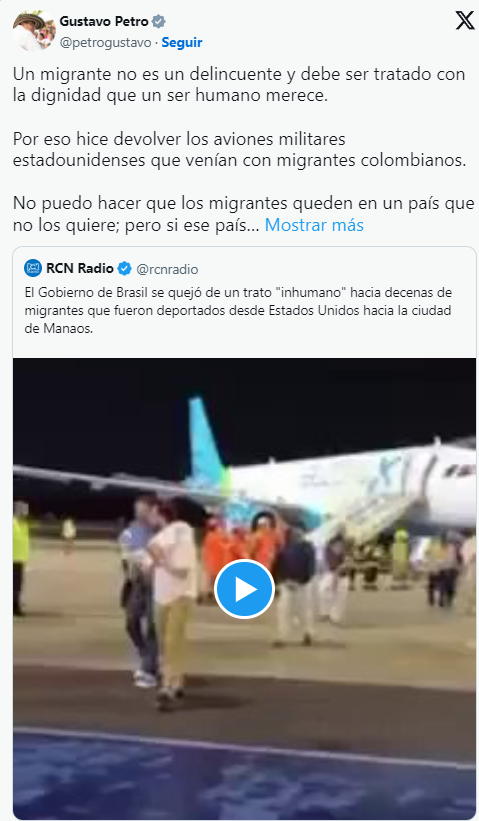The image size is (479, 821).
Task: Click the RCN Radio avatar logo
Action: [x=33, y=269]
